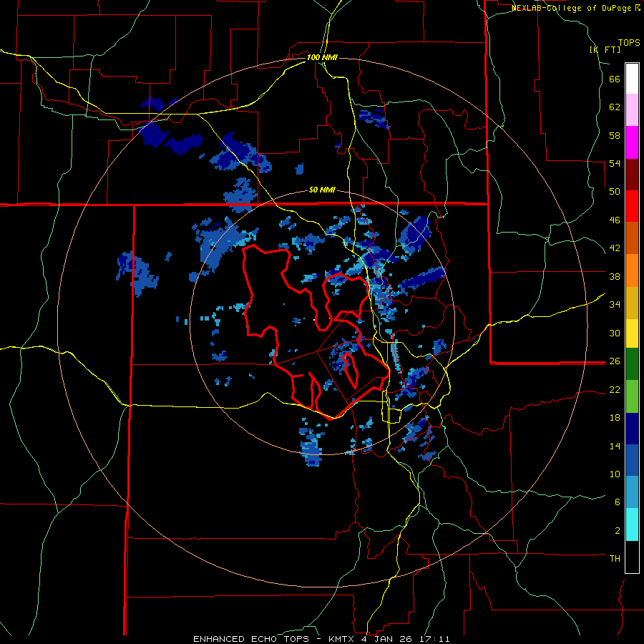The image size is (644, 644).
Task: Click the legend value 6
Action: (617, 502)
